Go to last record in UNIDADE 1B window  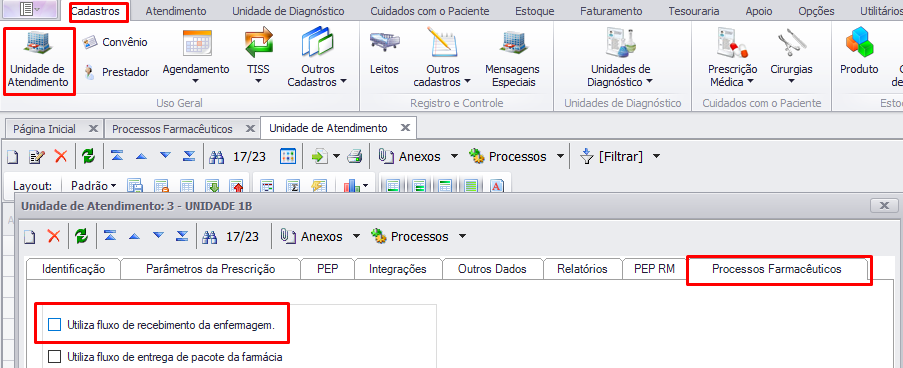[x=183, y=236]
